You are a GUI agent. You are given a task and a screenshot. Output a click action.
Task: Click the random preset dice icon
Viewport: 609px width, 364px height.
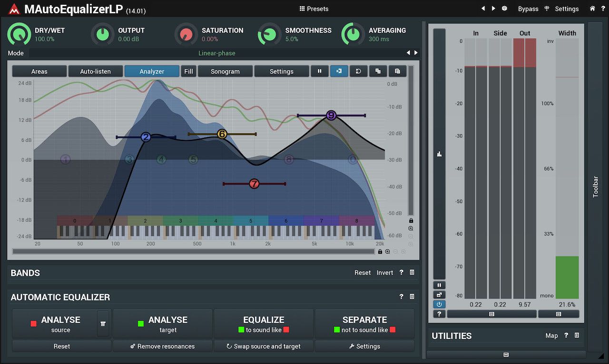504,9
